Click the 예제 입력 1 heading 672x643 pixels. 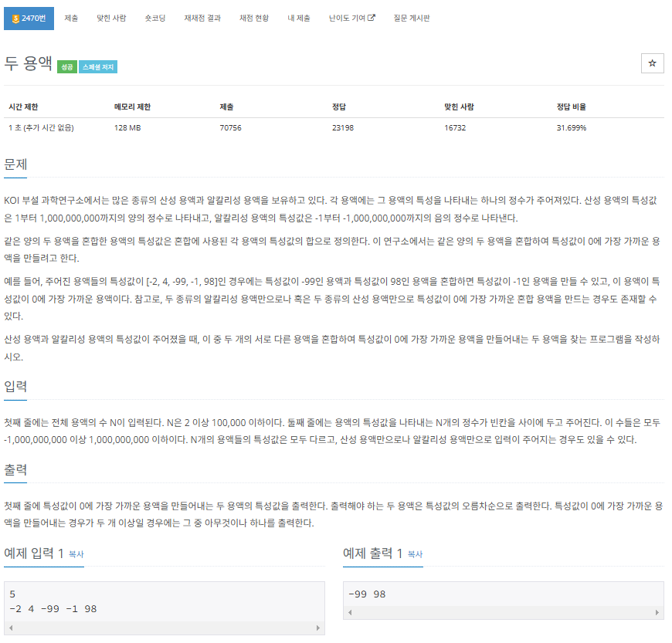34,553
